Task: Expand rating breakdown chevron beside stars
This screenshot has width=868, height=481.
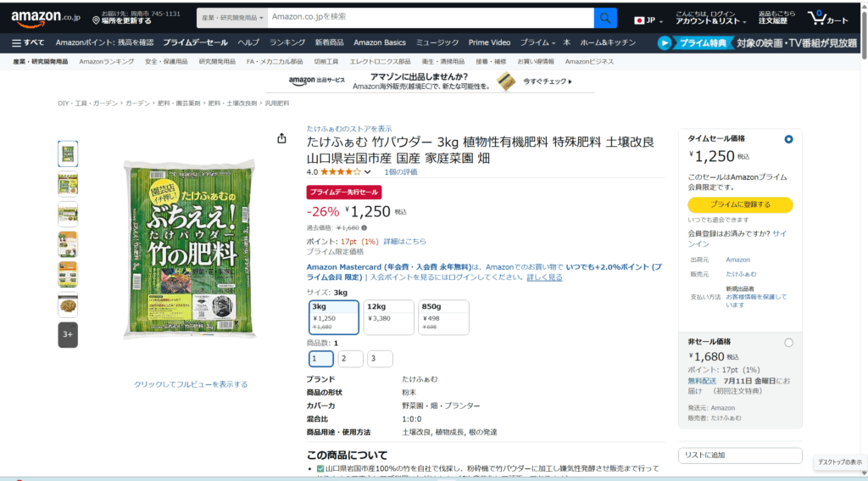Action: tap(368, 171)
